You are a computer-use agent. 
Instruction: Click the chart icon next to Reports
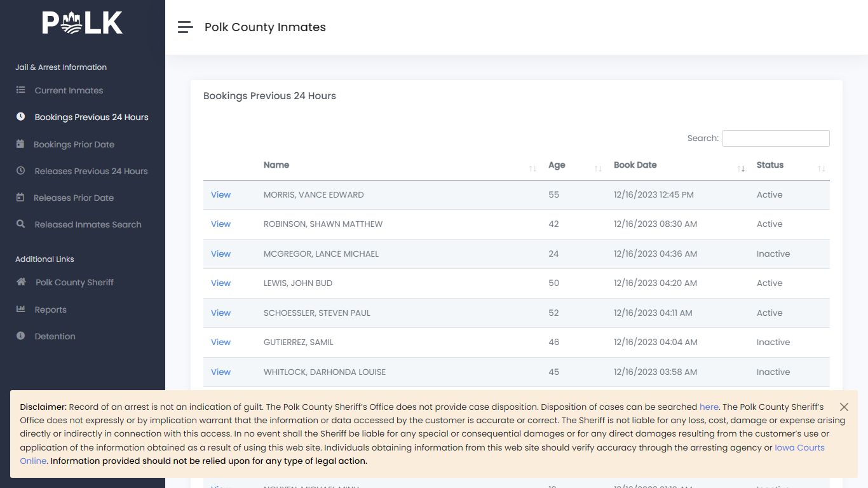point(21,309)
